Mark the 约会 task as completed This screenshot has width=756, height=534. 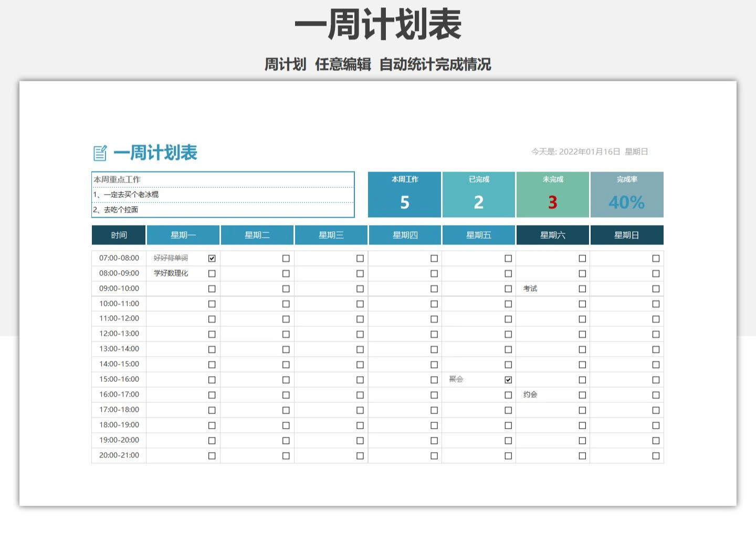coord(582,395)
